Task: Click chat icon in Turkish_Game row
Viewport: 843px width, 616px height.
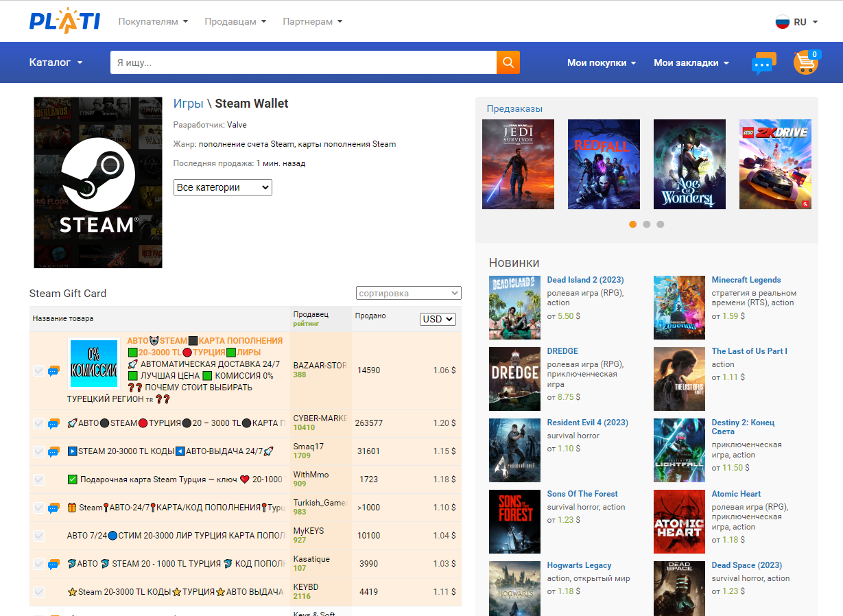Action: (54, 508)
